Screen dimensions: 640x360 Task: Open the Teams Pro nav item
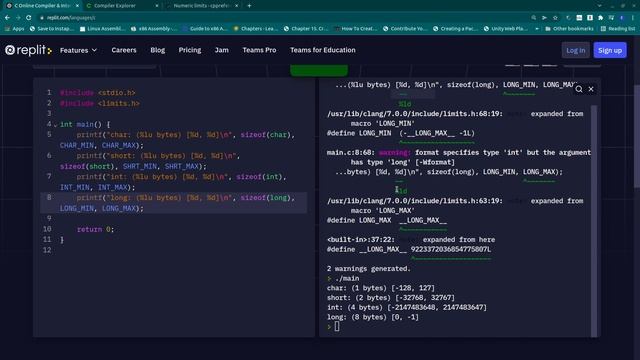(x=259, y=50)
